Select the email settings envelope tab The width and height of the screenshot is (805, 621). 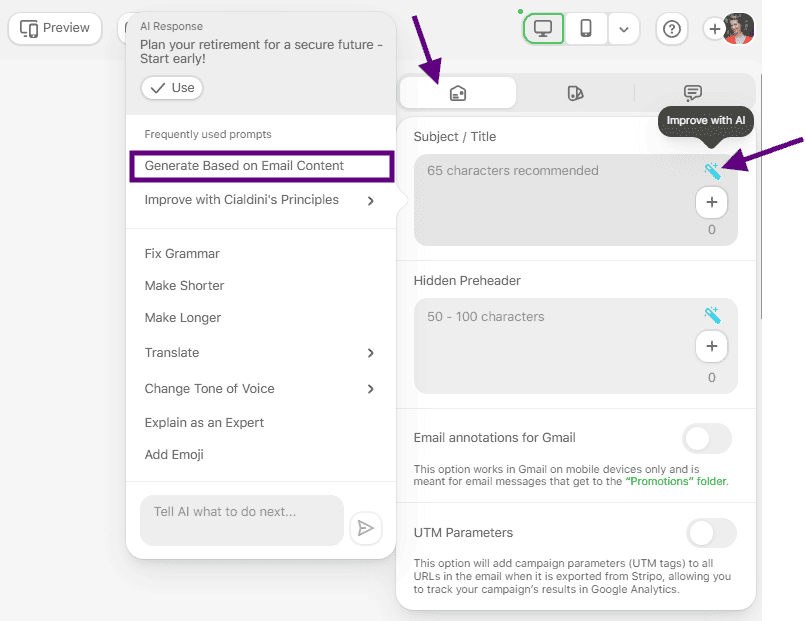(458, 93)
